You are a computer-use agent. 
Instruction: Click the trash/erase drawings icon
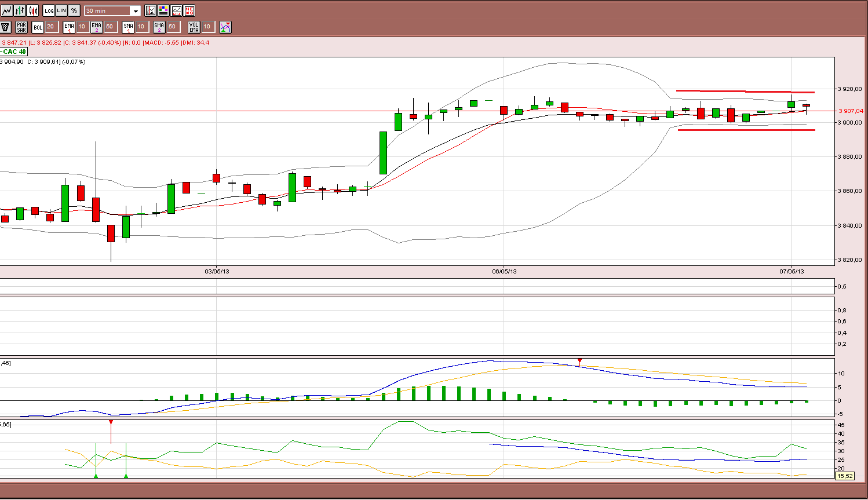coord(6,27)
